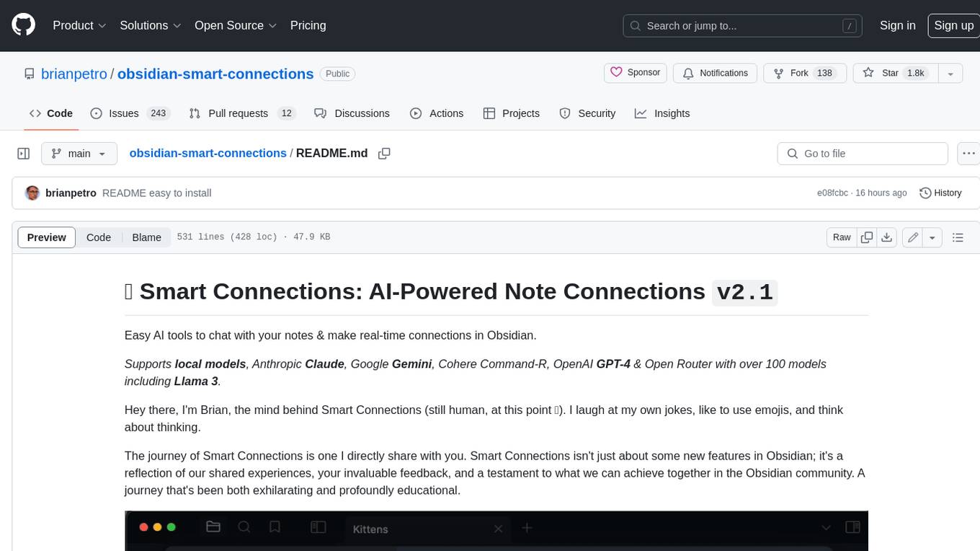The image size is (980, 551).
Task: Open the main branch selector
Action: click(79, 154)
